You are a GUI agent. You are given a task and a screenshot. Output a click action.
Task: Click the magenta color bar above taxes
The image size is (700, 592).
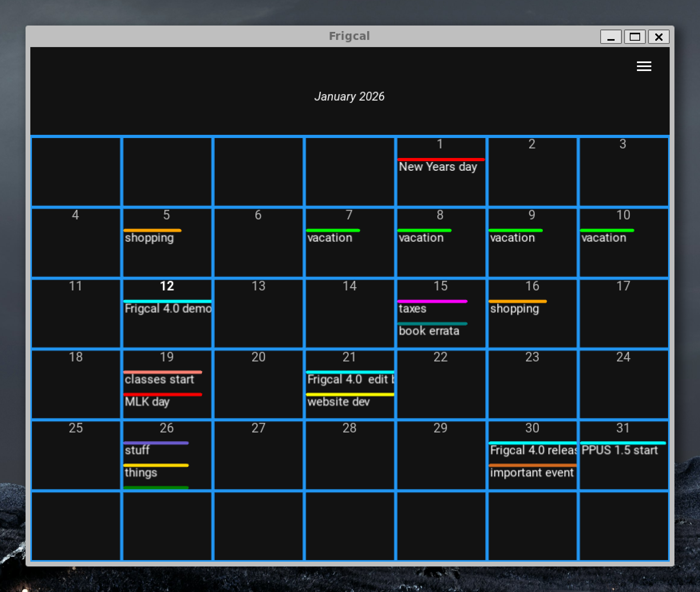(x=432, y=301)
